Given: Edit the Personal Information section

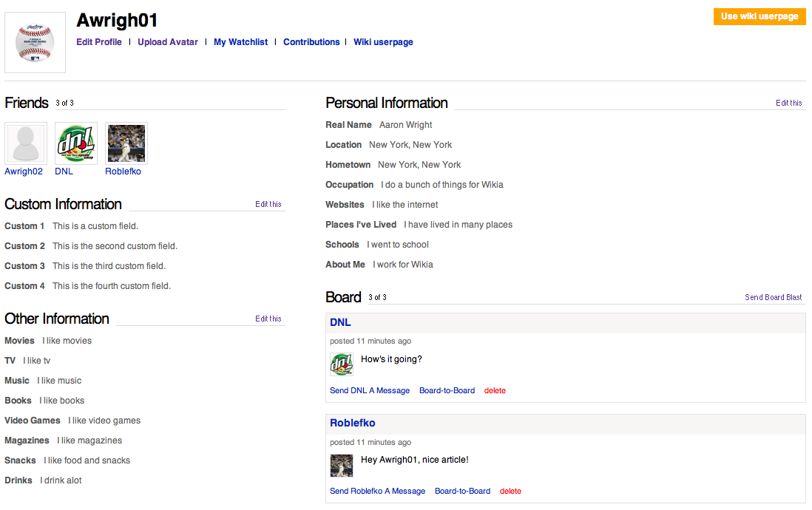Looking at the screenshot, I should coord(788,103).
